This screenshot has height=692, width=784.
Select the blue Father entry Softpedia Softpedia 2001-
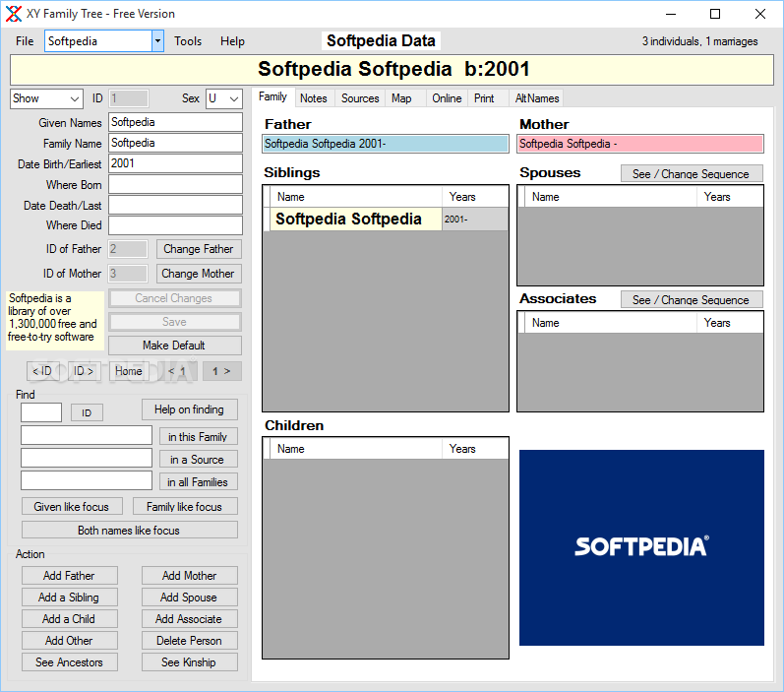(386, 144)
